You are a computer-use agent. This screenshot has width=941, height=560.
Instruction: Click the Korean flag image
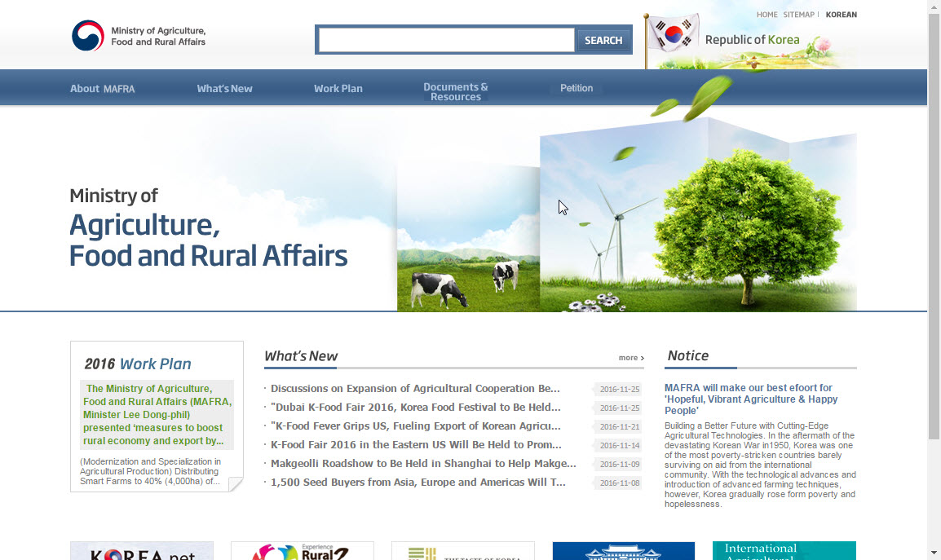click(674, 34)
